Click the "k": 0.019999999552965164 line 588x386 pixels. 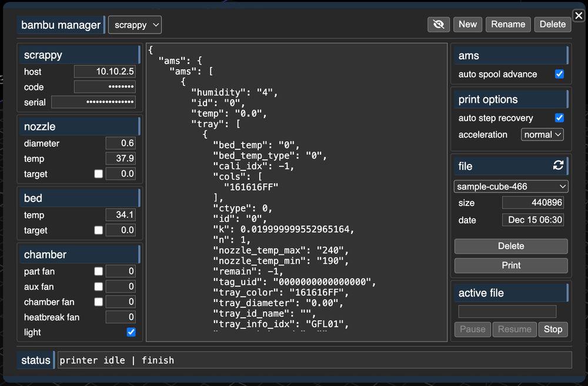click(283, 229)
